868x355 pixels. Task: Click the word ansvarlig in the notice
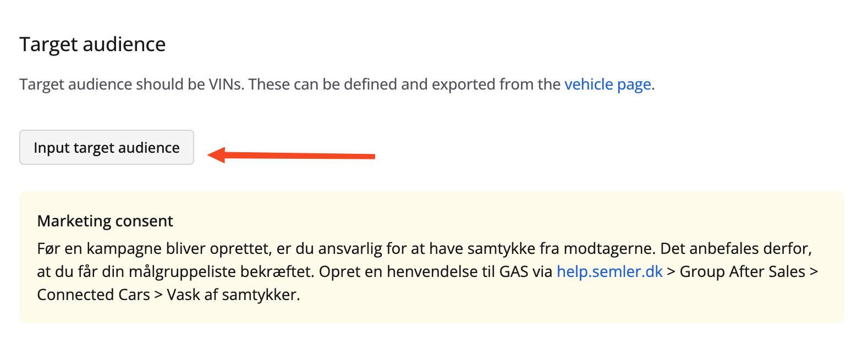tap(350, 248)
